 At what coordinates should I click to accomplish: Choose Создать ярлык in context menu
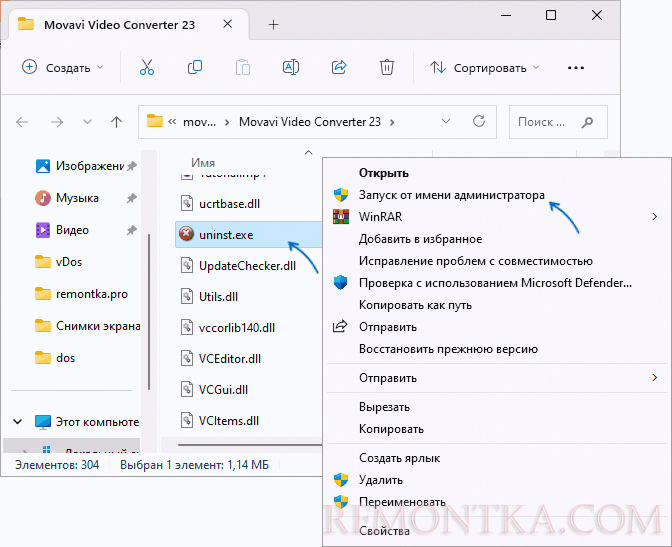pos(497,458)
